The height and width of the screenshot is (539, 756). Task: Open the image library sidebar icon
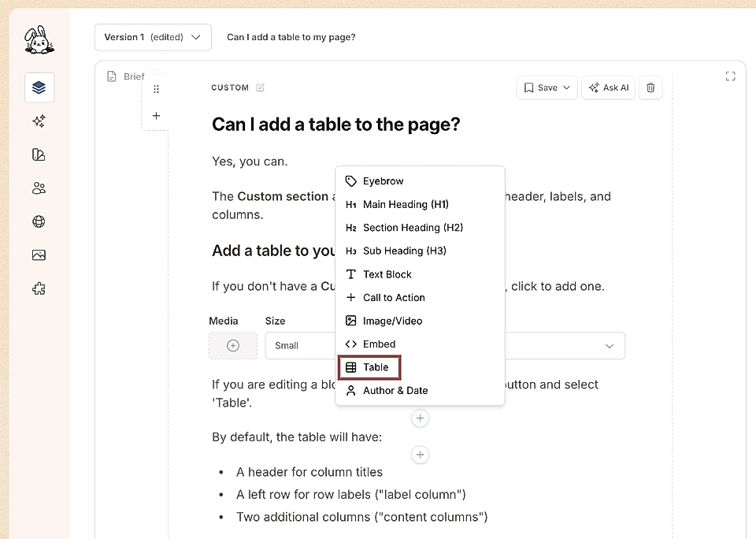(x=38, y=255)
